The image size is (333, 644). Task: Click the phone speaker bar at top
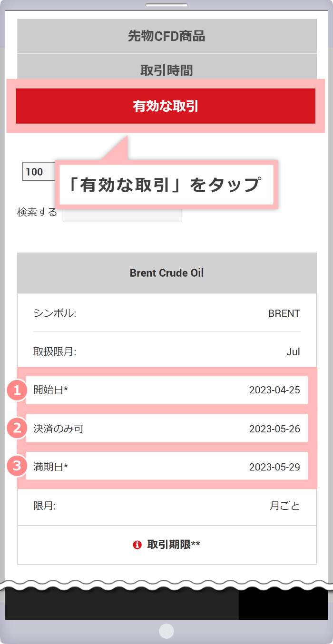[x=166, y=5]
